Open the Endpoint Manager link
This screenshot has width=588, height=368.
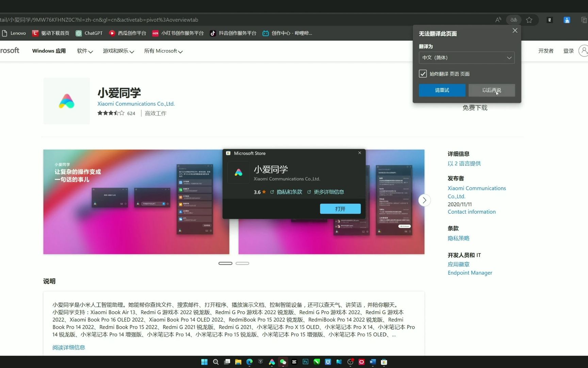[470, 273]
